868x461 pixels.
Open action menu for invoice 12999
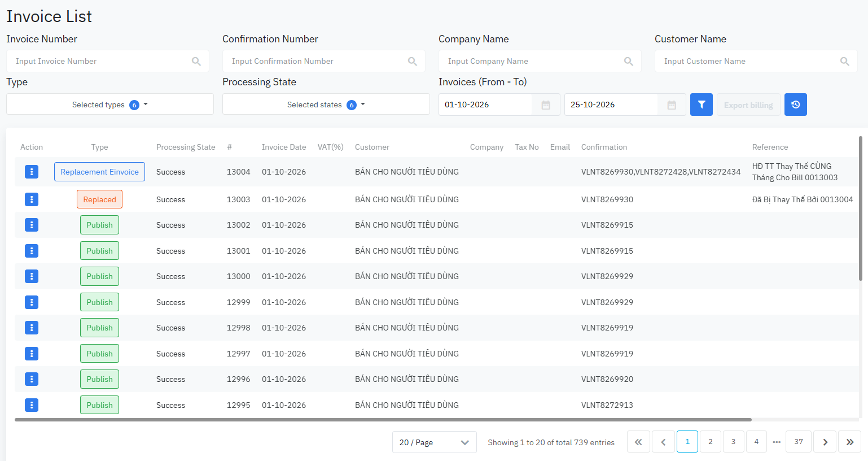[x=32, y=302]
